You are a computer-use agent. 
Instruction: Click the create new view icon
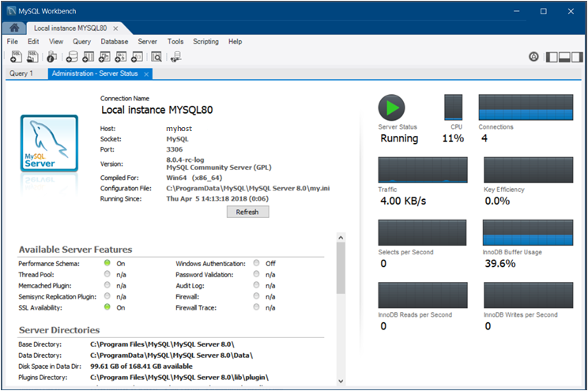105,57
